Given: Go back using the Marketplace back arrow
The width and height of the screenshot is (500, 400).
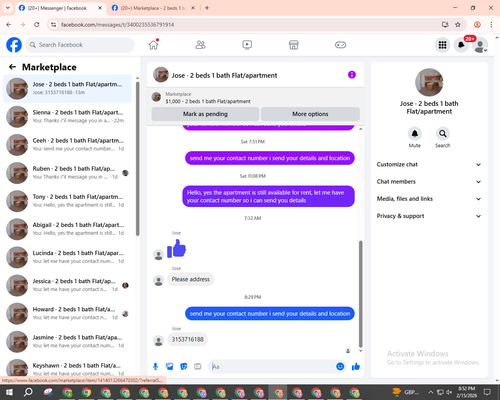Looking at the screenshot, I should pyautogui.click(x=12, y=67).
